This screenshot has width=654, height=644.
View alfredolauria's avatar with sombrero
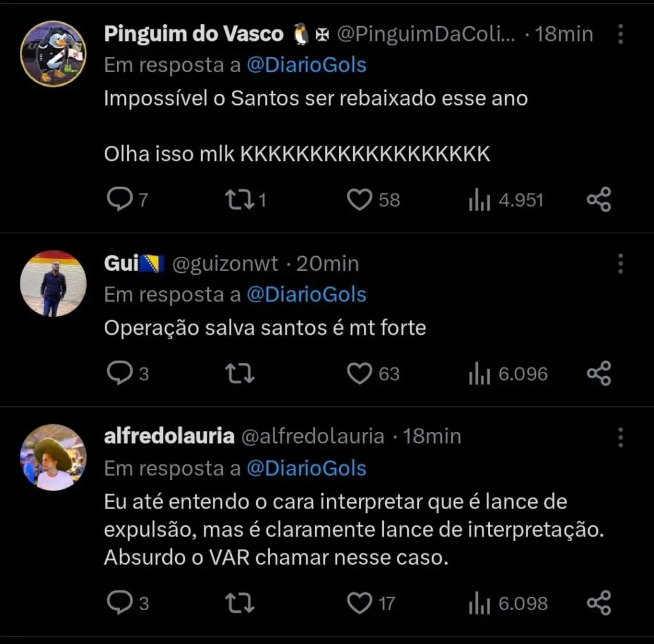[54, 457]
